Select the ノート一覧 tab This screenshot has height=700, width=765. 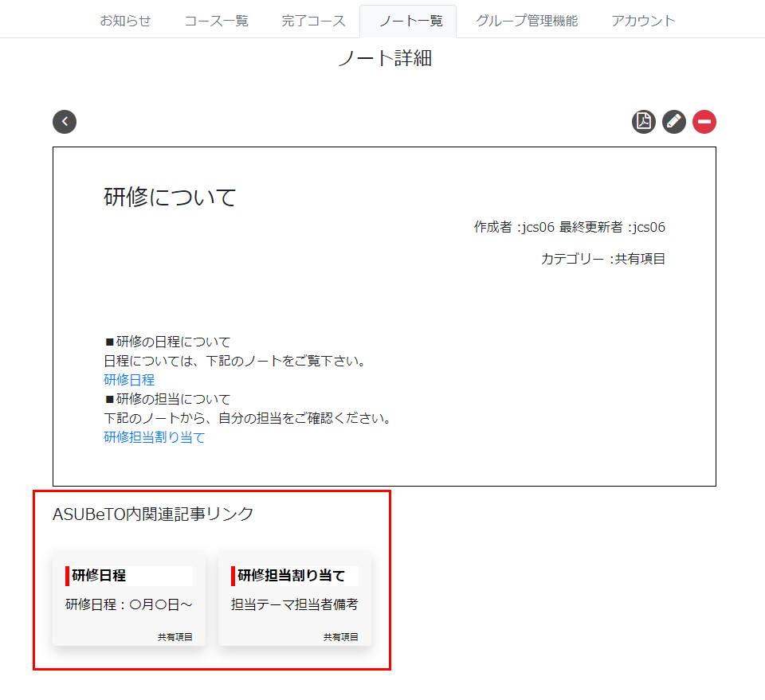pos(408,21)
